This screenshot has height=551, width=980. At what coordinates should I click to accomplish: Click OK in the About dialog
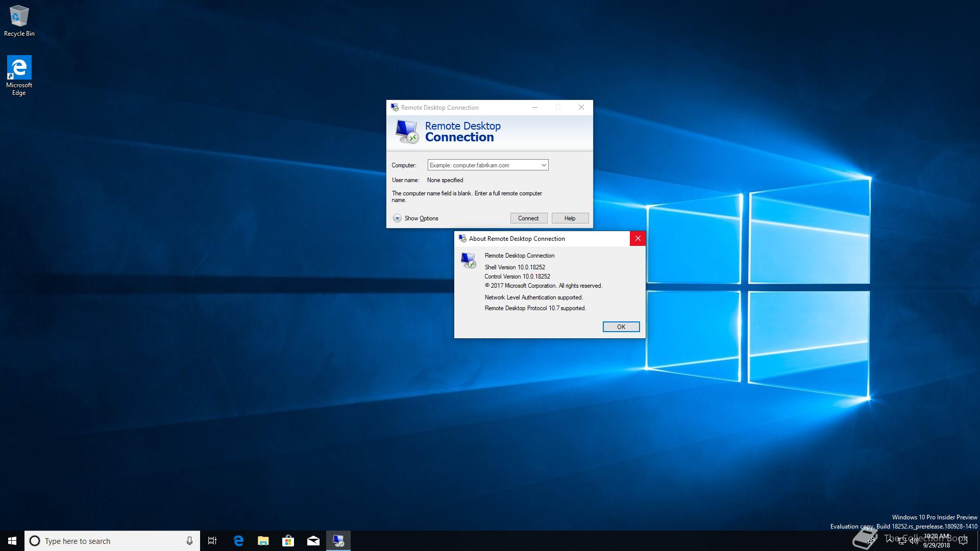(x=621, y=327)
